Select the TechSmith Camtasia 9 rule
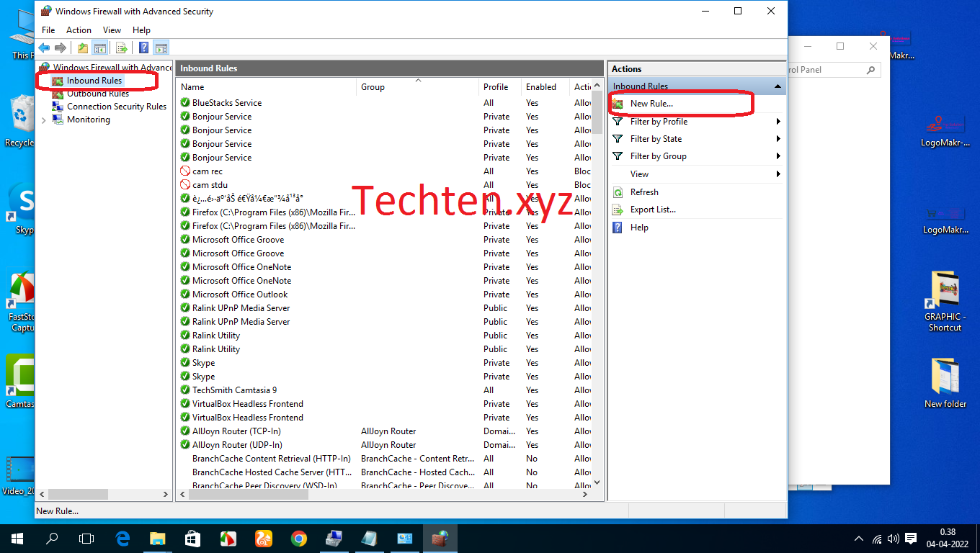The width and height of the screenshot is (980, 553). tap(234, 390)
